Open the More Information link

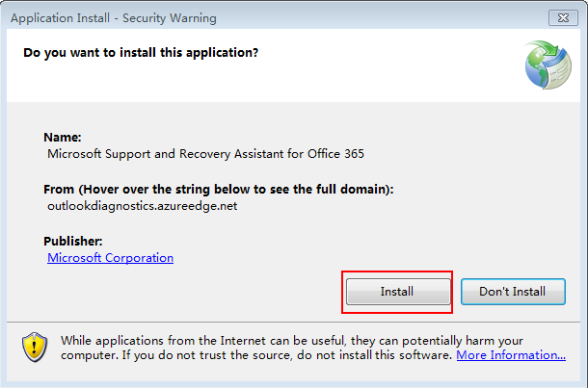click(x=511, y=355)
